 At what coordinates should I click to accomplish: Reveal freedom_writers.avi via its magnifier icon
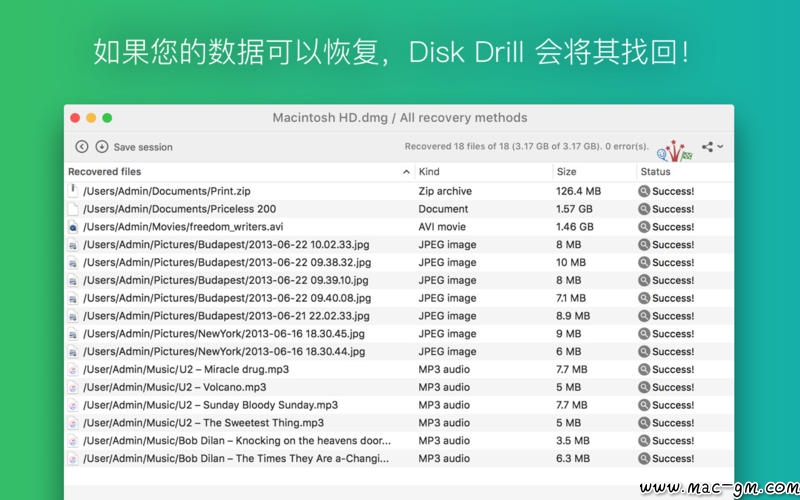click(644, 227)
